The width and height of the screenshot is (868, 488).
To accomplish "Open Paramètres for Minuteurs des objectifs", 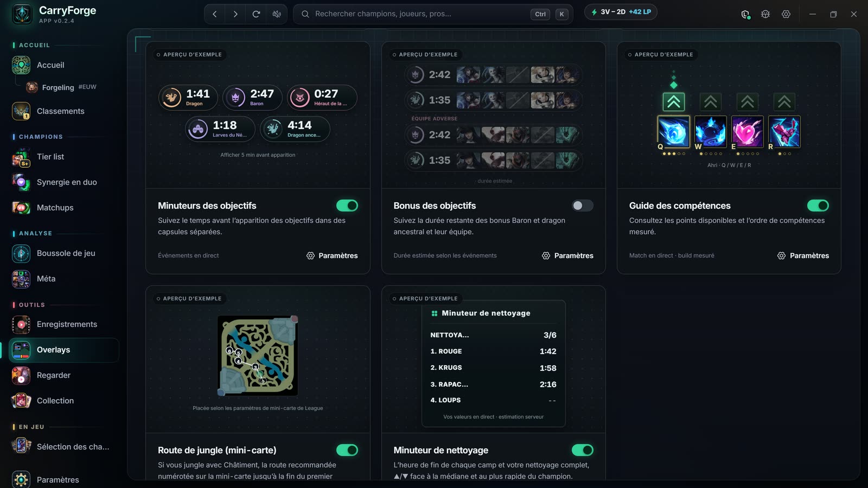I will [332, 255].
